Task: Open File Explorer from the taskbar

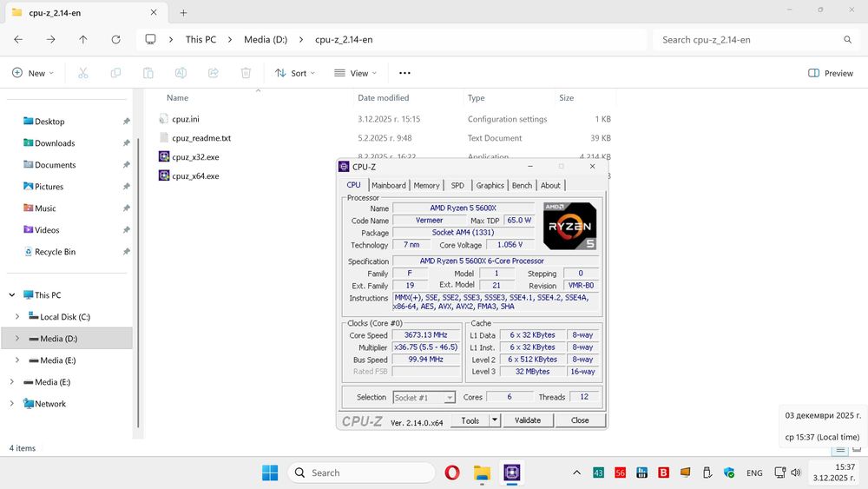Action: [x=482, y=473]
